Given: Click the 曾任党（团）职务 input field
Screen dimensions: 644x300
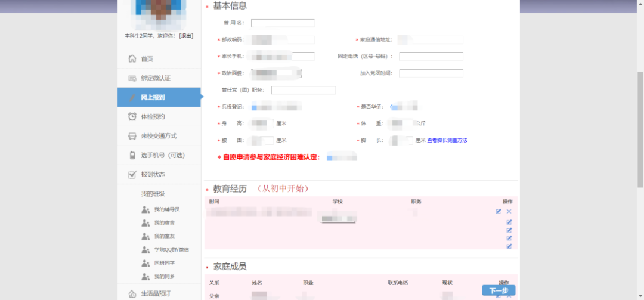Looking at the screenshot, I should click(x=304, y=90).
